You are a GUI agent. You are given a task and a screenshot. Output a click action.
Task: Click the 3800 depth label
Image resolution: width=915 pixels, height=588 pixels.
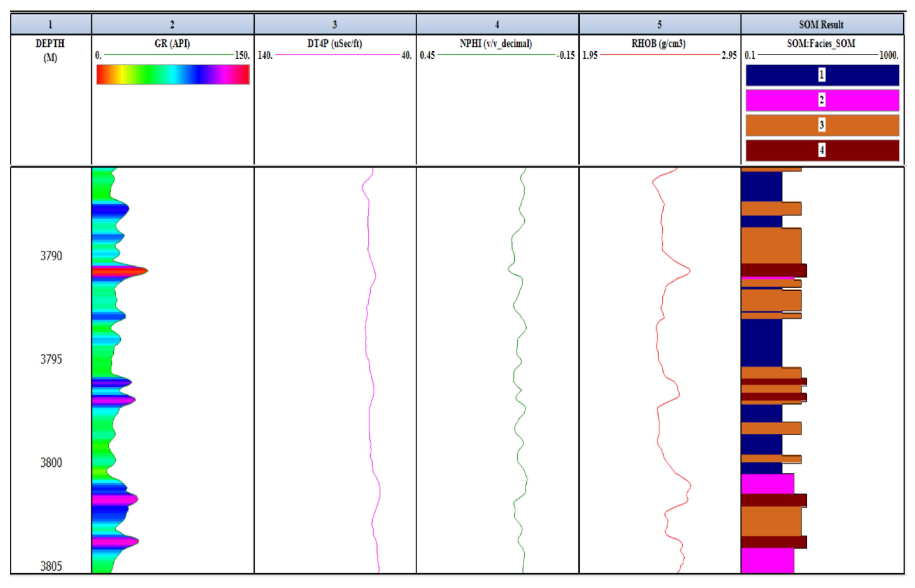point(51,463)
